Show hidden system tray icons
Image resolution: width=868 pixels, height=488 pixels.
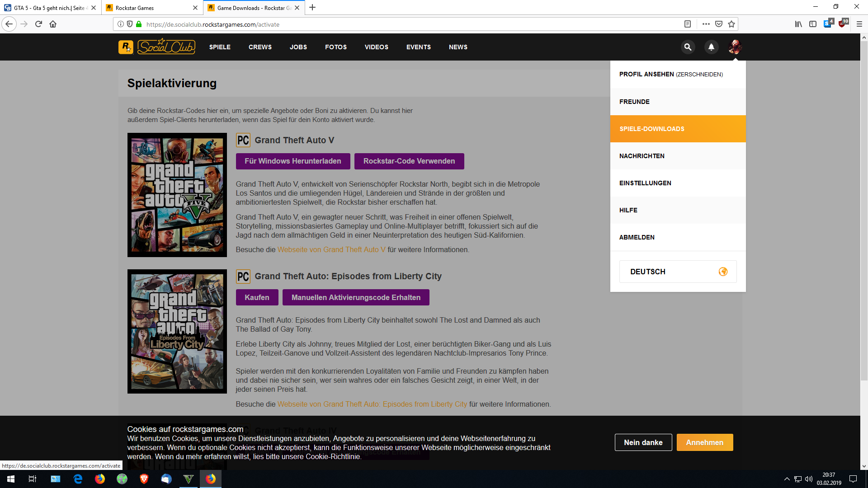(787, 479)
